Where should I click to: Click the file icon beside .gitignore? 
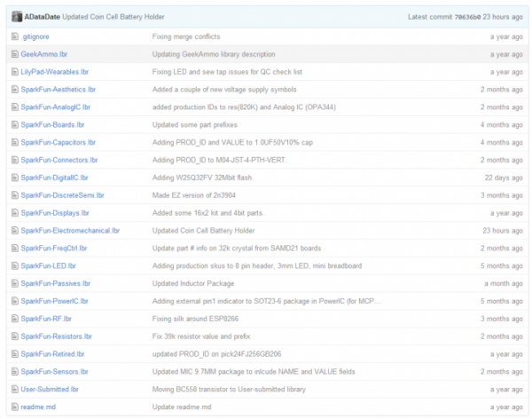(x=14, y=36)
